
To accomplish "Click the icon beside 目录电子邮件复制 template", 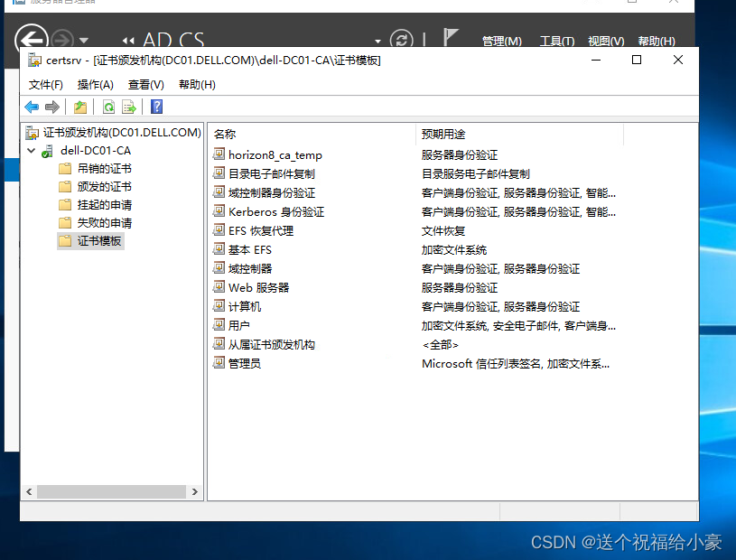I will tap(219, 173).
